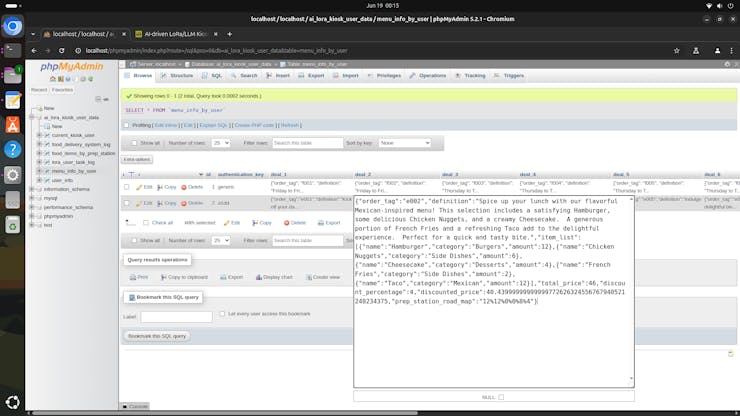Screen dimensions: 740x416
Task: Switch to the Insert tab
Action: (x=278, y=76)
